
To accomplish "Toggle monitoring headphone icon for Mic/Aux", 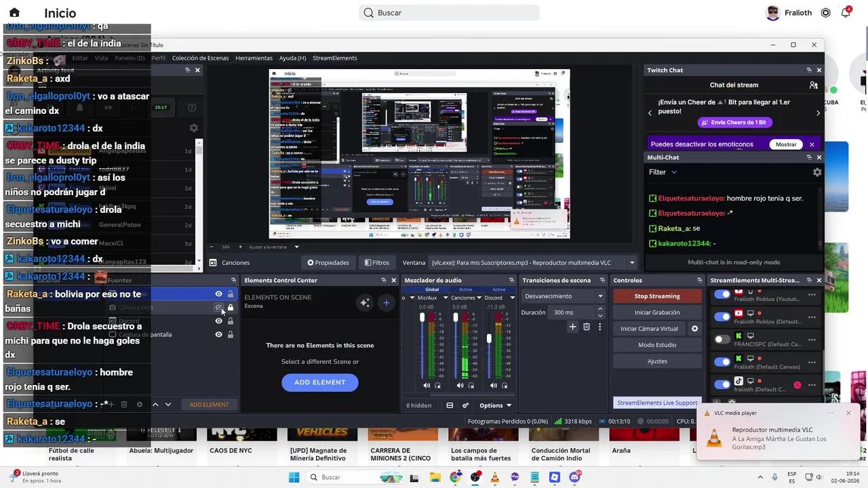I will coord(438,386).
